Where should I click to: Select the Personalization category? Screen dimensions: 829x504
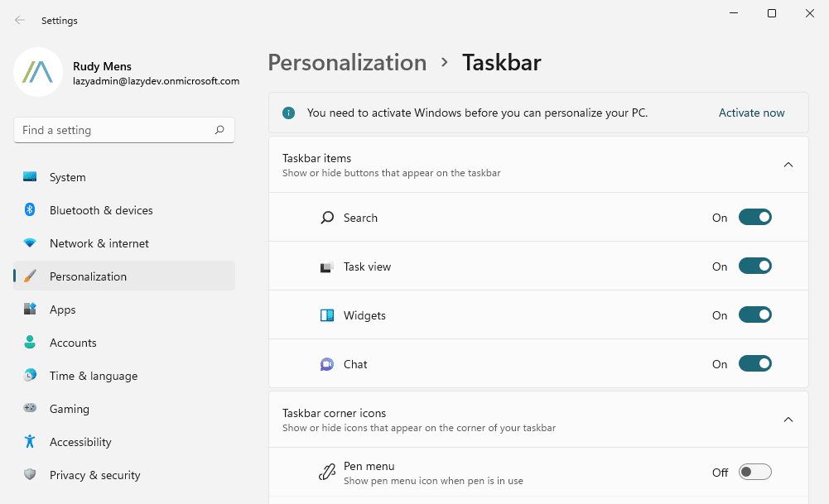[124, 276]
